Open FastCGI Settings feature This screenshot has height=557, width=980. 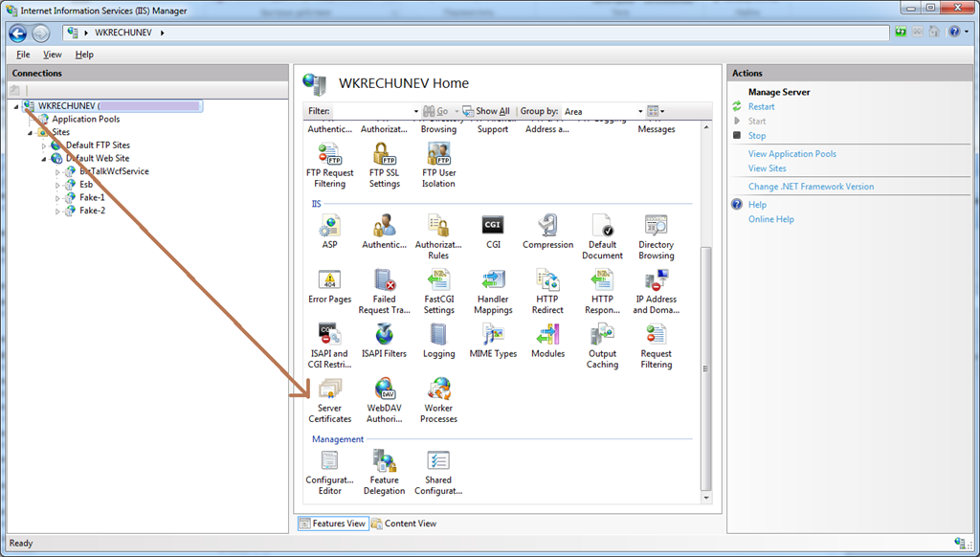click(x=438, y=291)
